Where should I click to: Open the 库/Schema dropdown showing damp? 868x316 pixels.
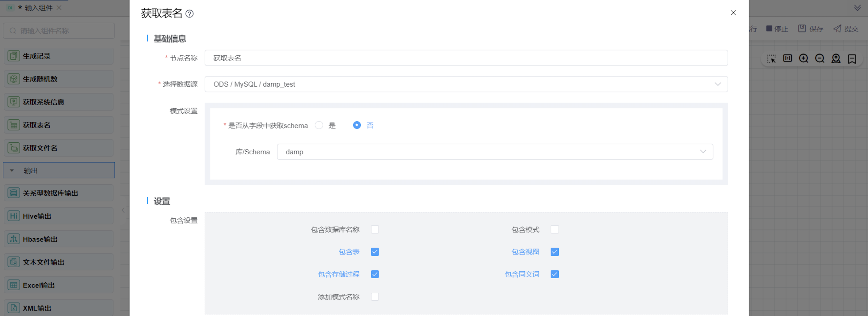click(495, 152)
